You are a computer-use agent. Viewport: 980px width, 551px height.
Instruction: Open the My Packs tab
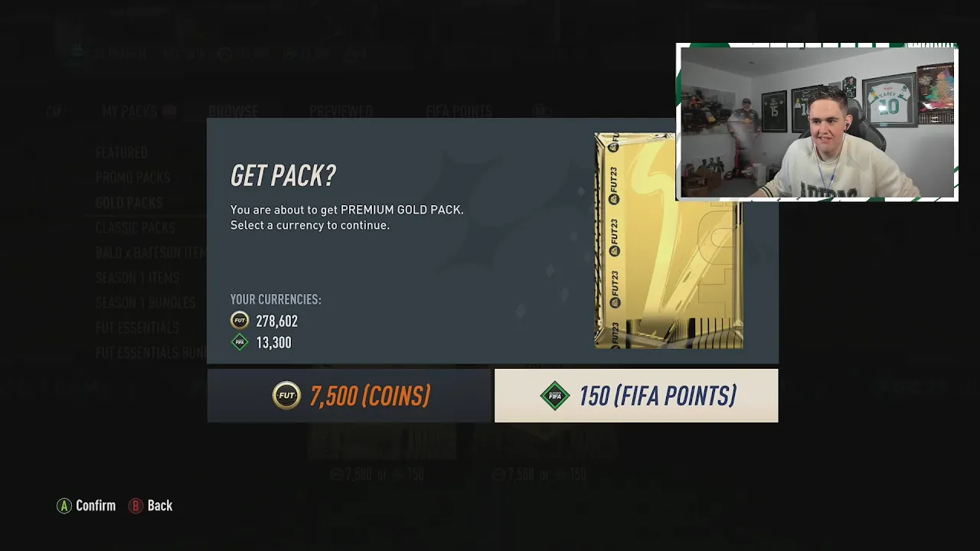coord(129,112)
